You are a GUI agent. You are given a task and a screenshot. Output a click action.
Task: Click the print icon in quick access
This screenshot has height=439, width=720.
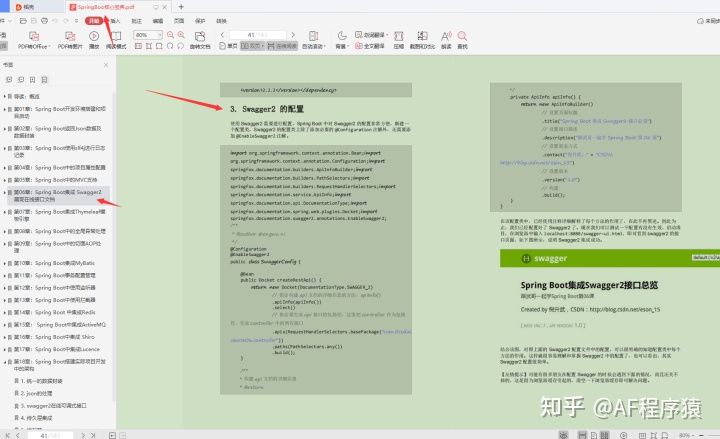click(45, 21)
